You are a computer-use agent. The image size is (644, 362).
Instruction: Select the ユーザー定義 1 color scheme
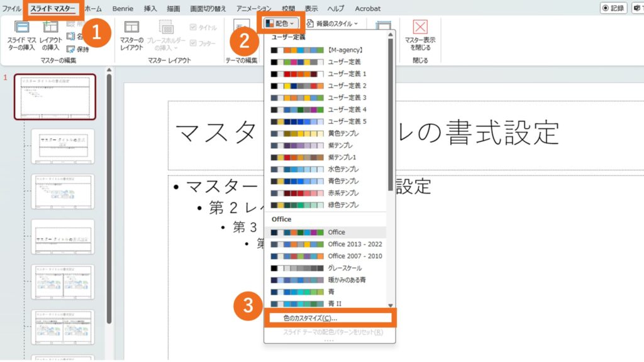(x=326, y=74)
